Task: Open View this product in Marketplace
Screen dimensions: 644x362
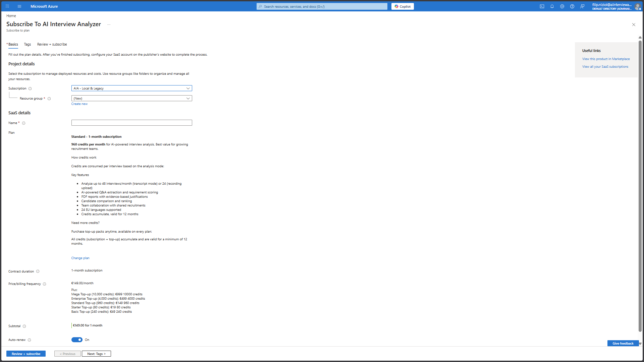Action: click(x=606, y=59)
